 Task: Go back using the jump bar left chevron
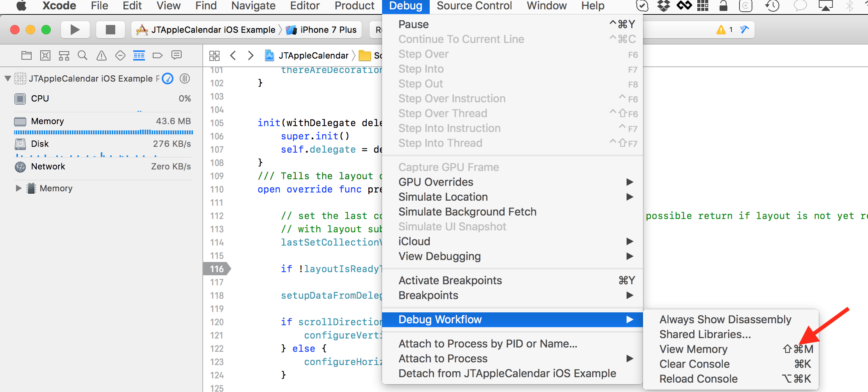pyautogui.click(x=233, y=55)
